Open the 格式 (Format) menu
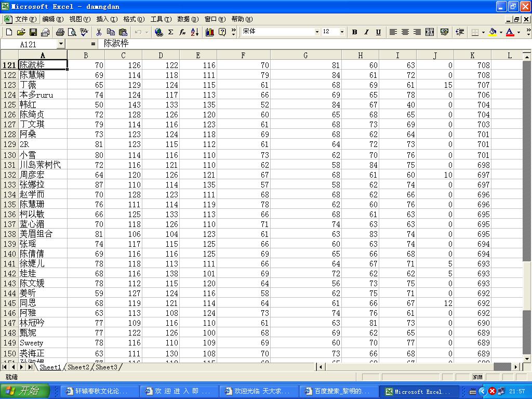Screen dimensions: 532x399 tap(134, 19)
